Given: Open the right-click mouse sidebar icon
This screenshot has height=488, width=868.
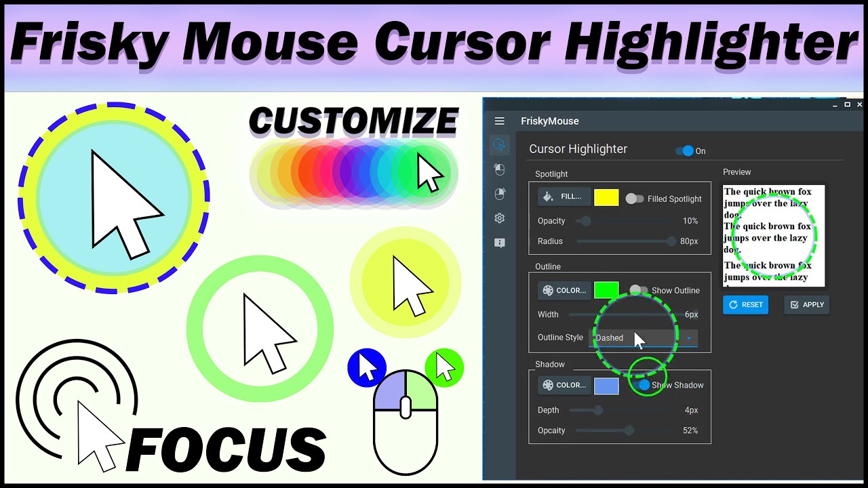Looking at the screenshot, I should [500, 194].
